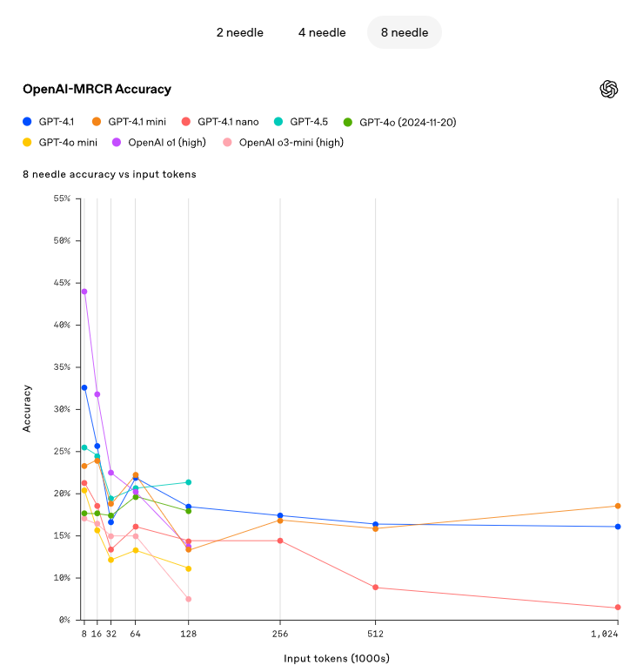This screenshot has width=643, height=672.
Task: Click the vertical 'Accuracy' axis title
Action: 27,408
